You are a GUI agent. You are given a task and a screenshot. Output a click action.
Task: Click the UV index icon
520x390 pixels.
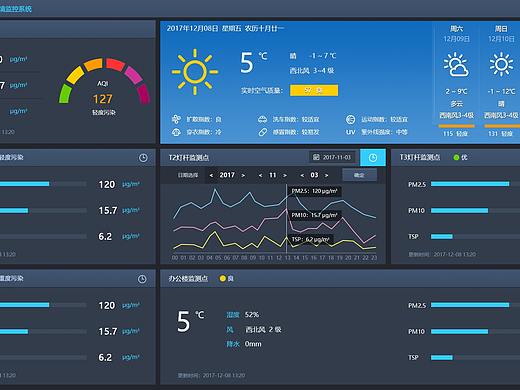click(x=350, y=132)
